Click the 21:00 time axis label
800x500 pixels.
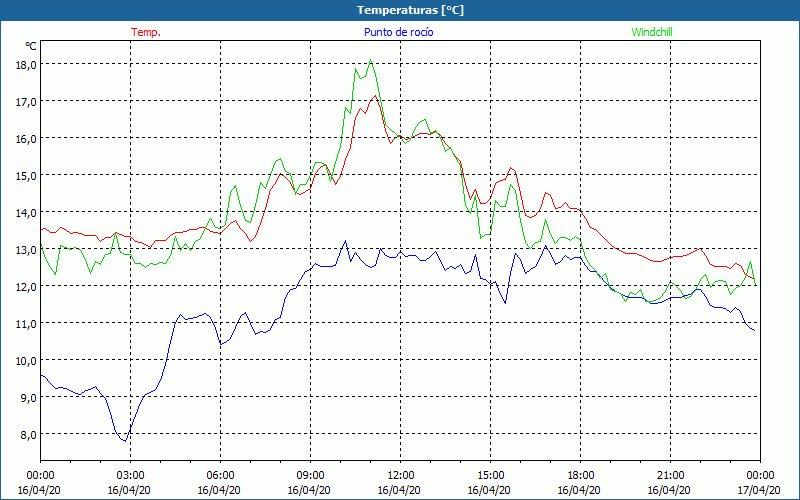pos(670,476)
